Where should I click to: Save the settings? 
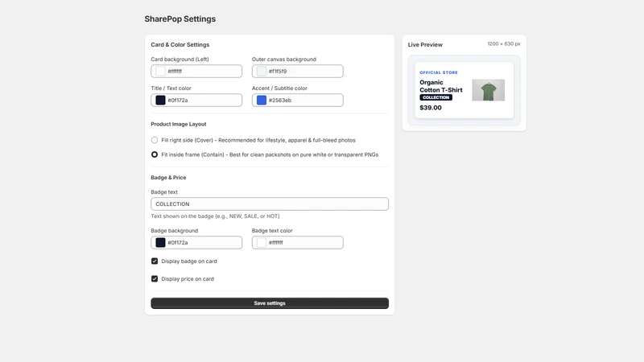tap(270, 303)
